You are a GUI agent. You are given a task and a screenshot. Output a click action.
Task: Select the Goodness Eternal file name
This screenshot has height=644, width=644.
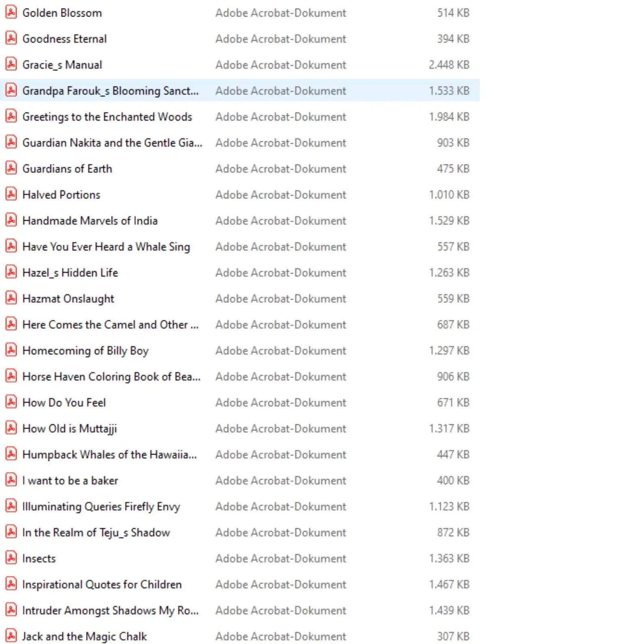point(64,39)
